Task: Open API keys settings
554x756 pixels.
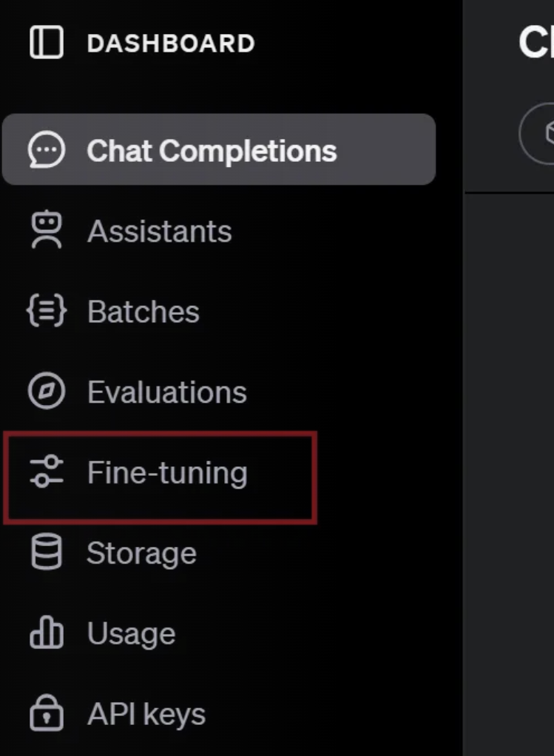Action: coord(146,714)
